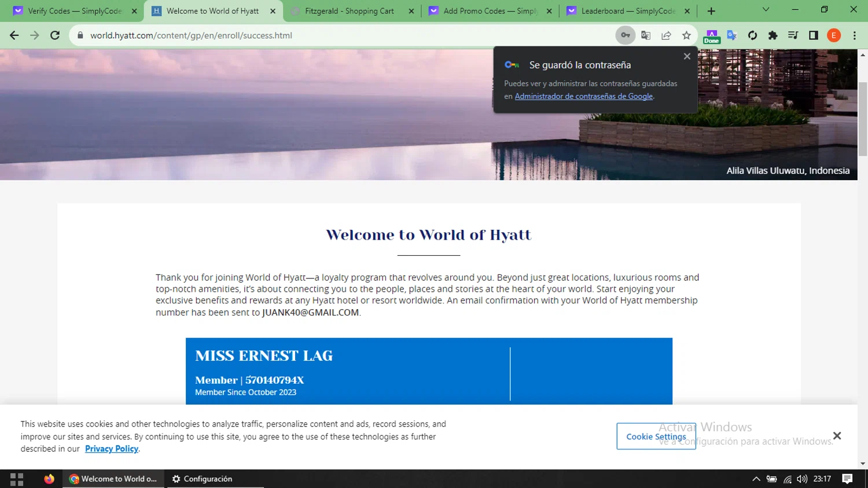Click the MISS ERNEST LAG name
868x488 pixels.
click(264, 355)
